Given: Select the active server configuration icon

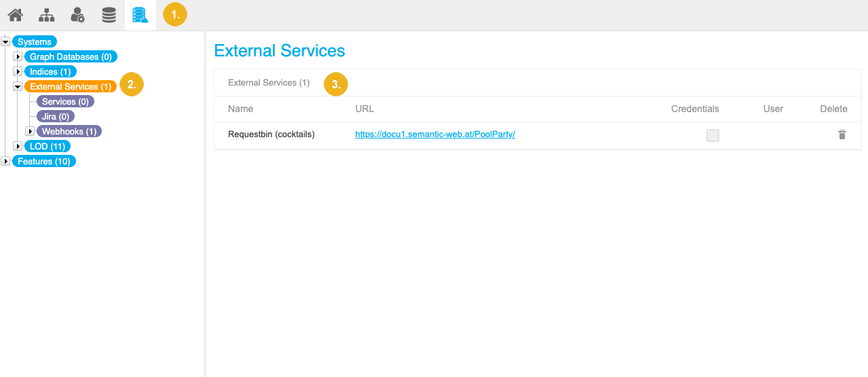Looking at the screenshot, I should tap(140, 14).
